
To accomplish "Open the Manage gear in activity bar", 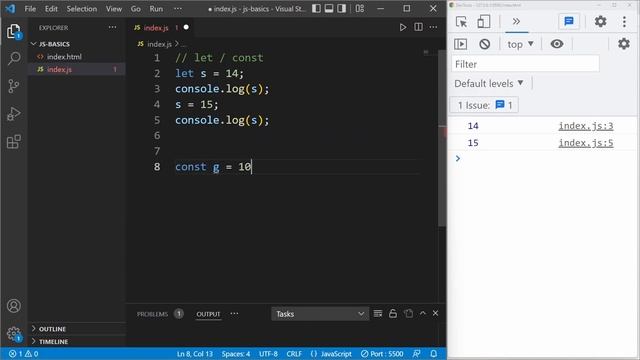I will (x=13, y=333).
